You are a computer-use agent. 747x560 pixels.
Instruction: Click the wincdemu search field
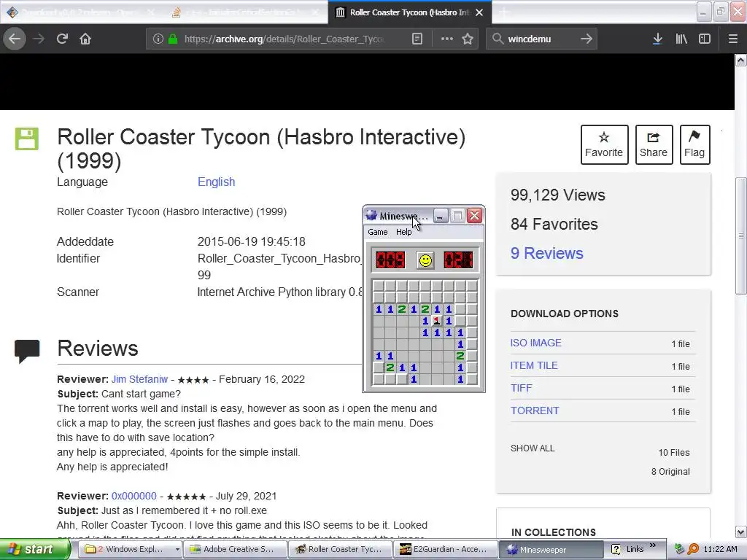[x=541, y=39]
